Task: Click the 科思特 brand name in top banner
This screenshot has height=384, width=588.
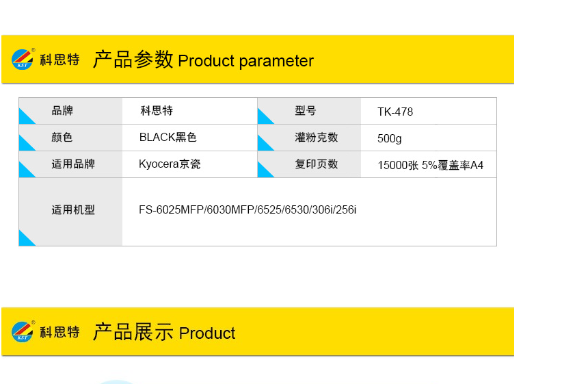Action: point(59,60)
